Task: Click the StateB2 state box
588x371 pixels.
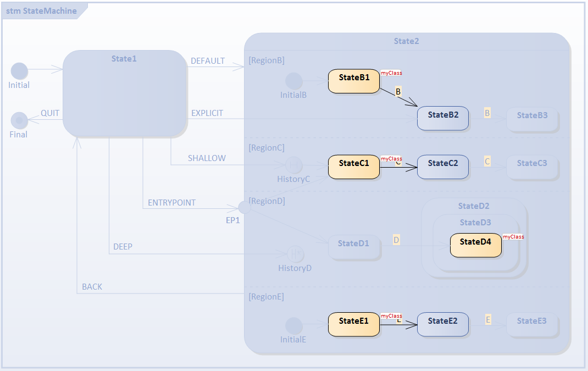Action: (443, 118)
